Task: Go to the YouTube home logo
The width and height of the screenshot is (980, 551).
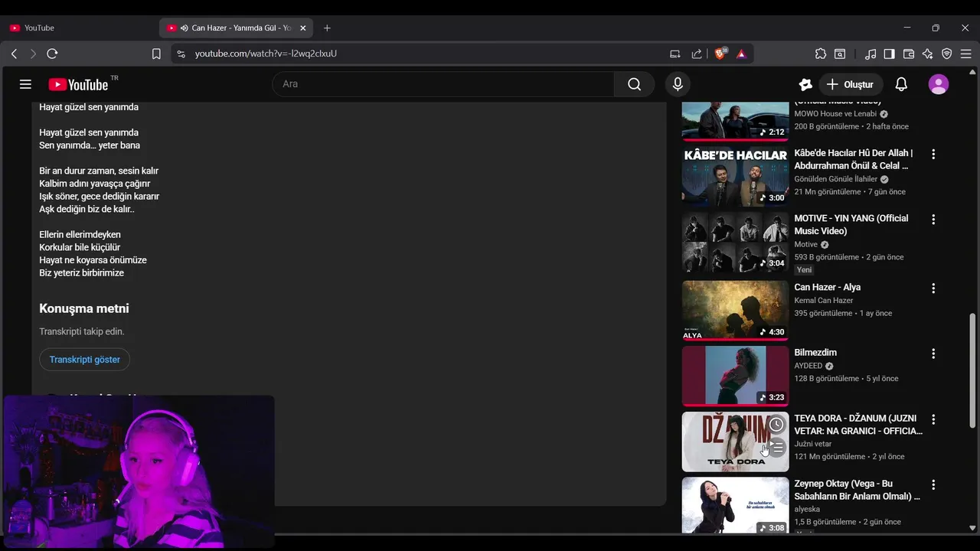Action: point(78,84)
